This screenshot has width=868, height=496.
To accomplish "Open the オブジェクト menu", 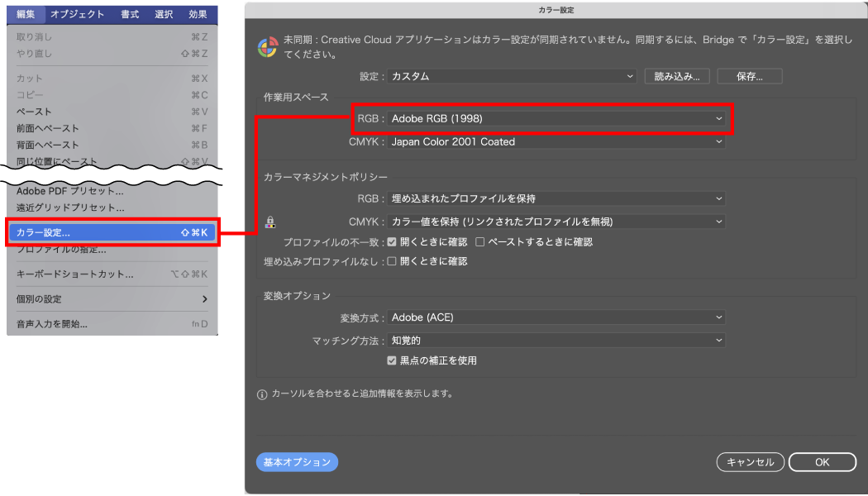I will pyautogui.click(x=78, y=14).
